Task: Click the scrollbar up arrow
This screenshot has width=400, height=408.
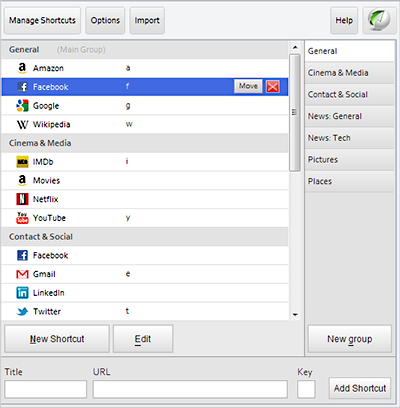Action: tap(295, 48)
